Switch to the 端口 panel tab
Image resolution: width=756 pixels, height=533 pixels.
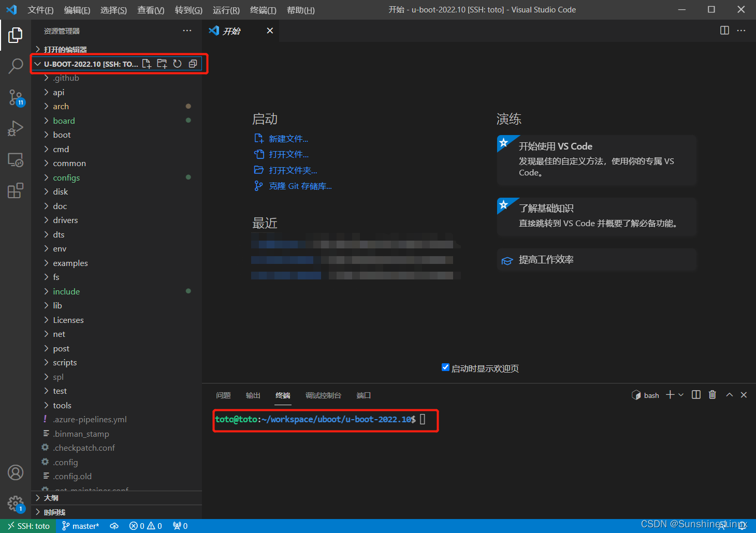(364, 395)
